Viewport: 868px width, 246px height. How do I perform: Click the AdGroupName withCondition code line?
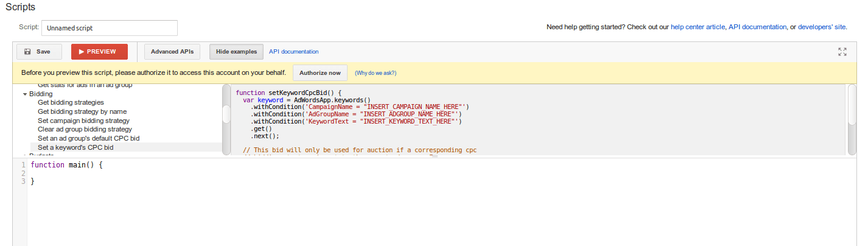356,114
